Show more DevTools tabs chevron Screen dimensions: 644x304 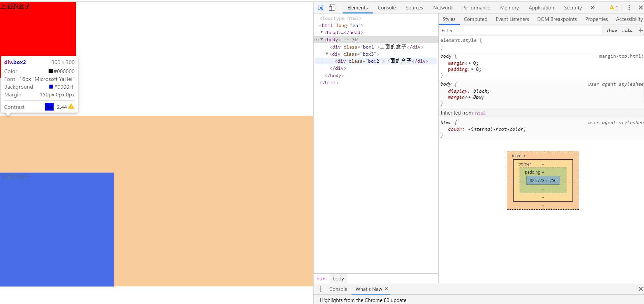point(592,7)
